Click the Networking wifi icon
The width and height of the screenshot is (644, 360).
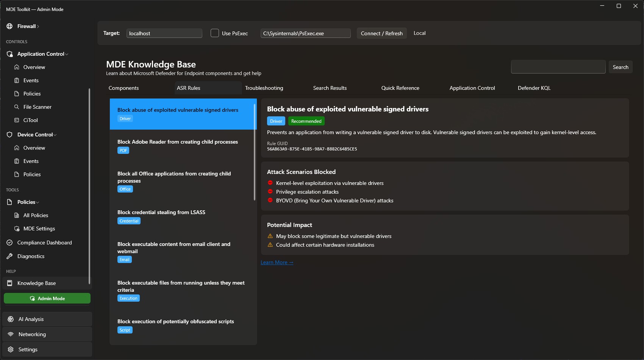11,334
